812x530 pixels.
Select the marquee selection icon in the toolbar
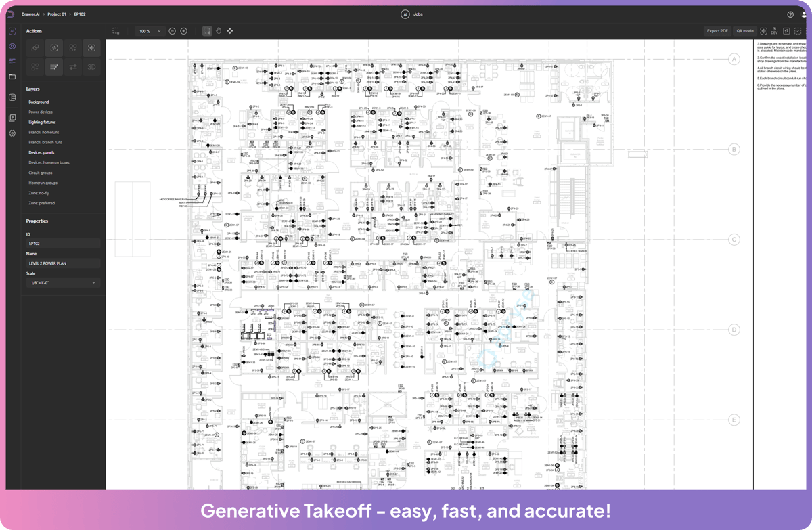pyautogui.click(x=206, y=30)
